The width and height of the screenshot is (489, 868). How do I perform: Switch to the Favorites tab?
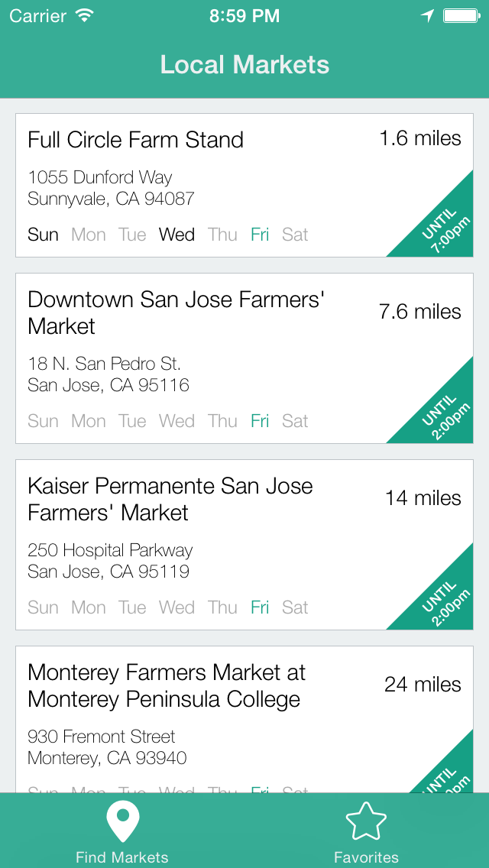(x=366, y=833)
